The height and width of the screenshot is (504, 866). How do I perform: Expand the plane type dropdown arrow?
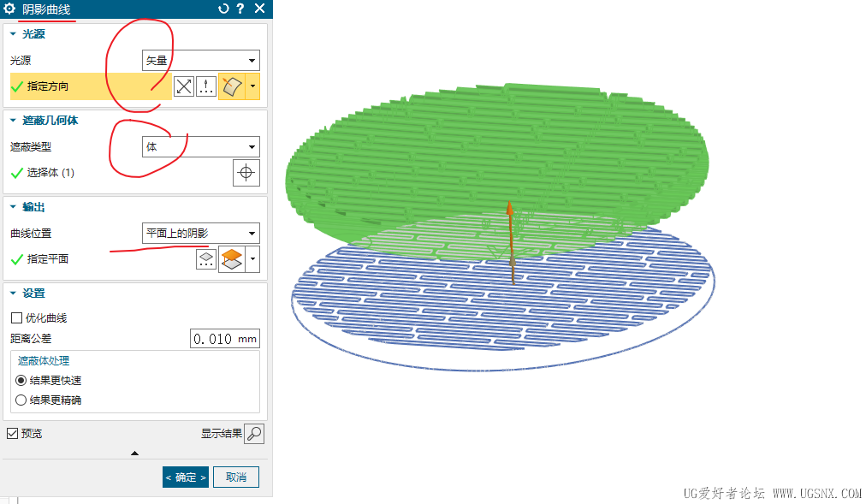tap(253, 259)
